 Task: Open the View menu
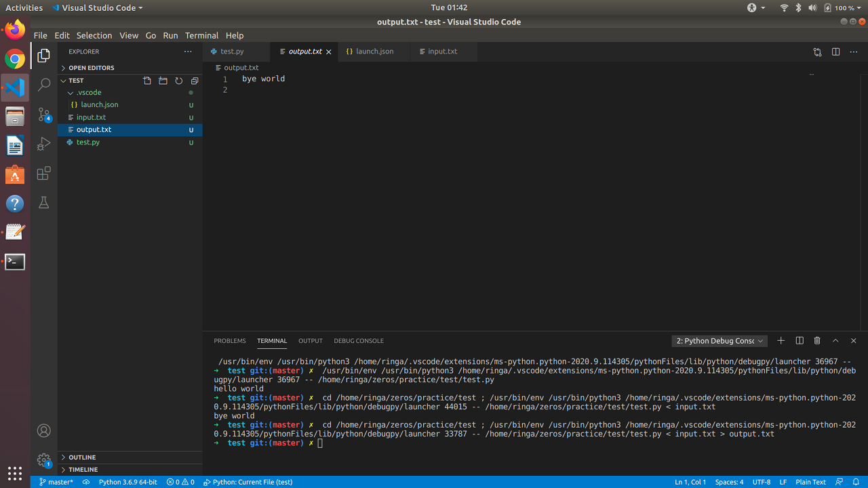click(x=129, y=35)
